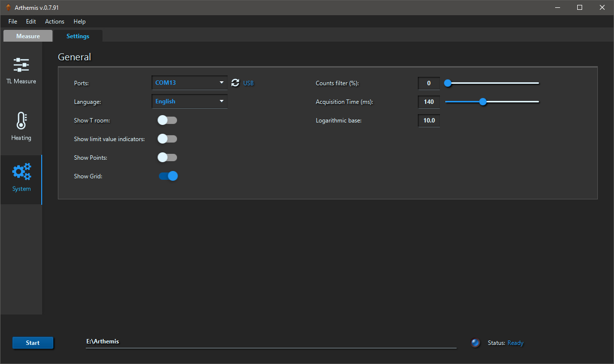The image size is (614, 364).
Task: Open the Ports COM13 dropdown
Action: 190,83
